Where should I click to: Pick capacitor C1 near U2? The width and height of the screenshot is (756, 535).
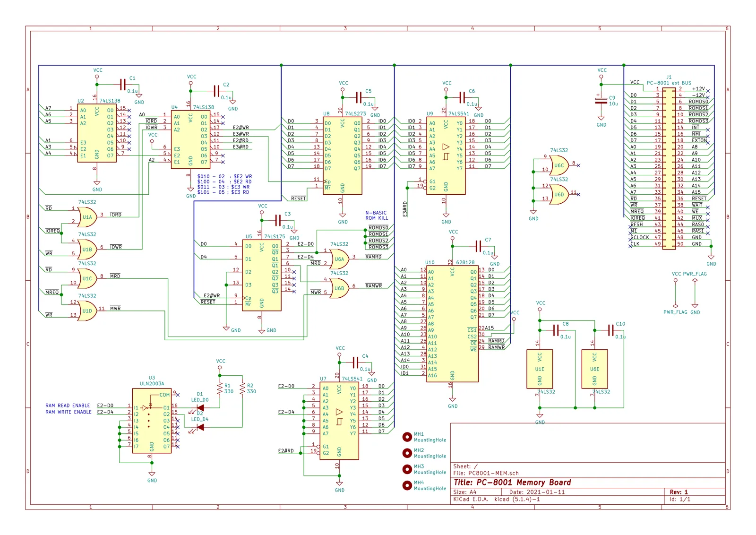coord(122,85)
